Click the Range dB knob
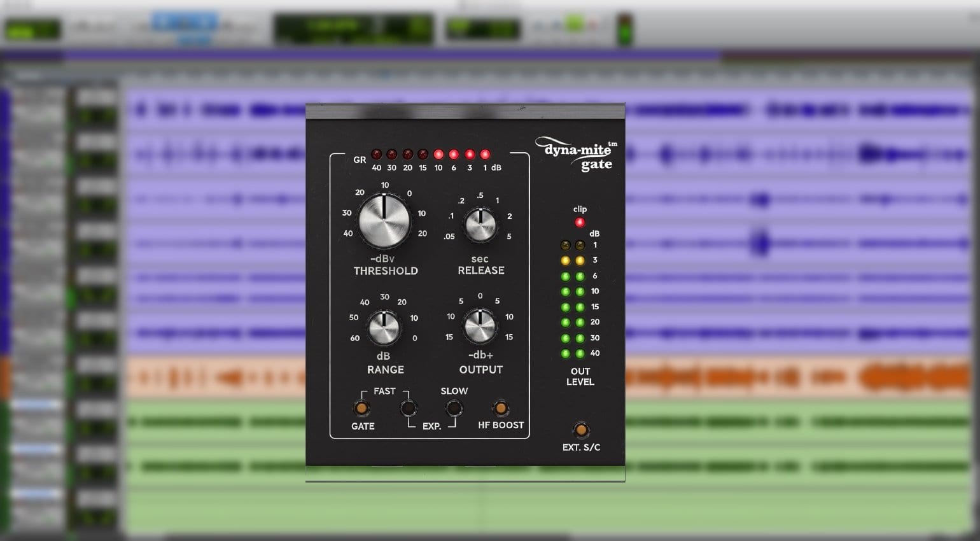Viewport: 980px width, 541px height. point(384,328)
